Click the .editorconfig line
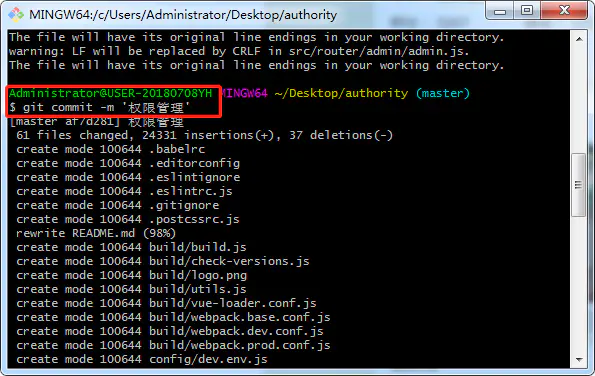The width and height of the screenshot is (595, 376). [x=128, y=164]
